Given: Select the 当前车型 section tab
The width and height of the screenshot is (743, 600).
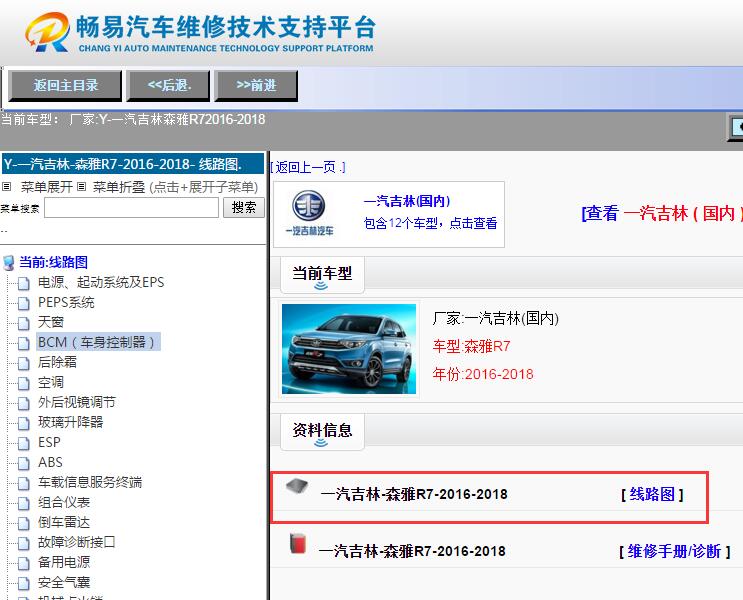Looking at the screenshot, I should point(322,275).
